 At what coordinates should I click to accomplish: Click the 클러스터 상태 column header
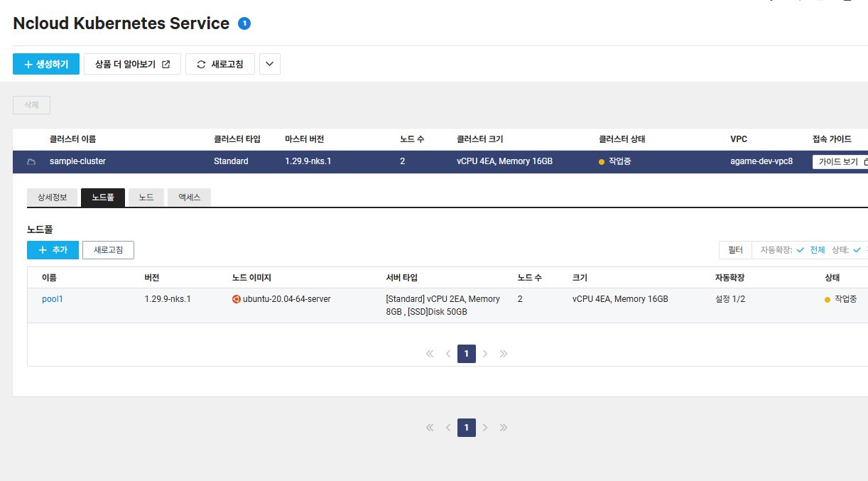pos(622,139)
